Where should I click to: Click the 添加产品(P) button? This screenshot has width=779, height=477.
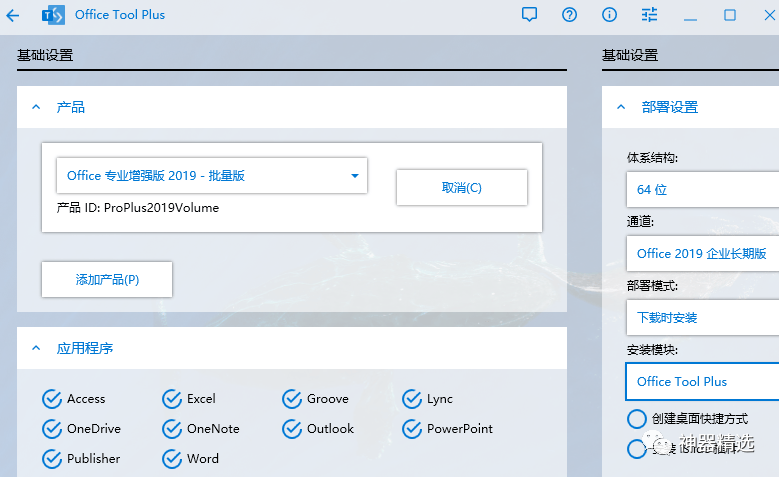(107, 279)
